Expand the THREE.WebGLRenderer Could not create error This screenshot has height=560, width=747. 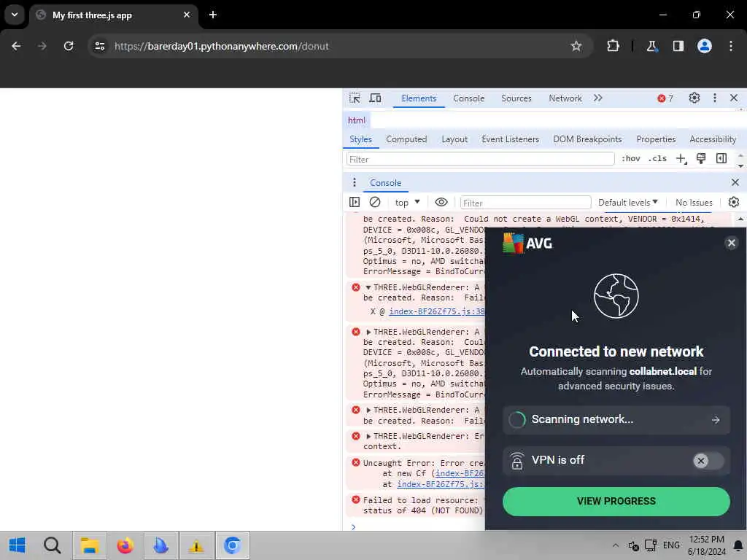[368, 332]
